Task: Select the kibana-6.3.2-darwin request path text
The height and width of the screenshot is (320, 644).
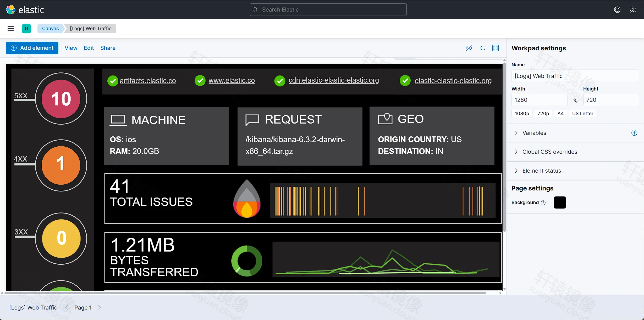Action: (x=295, y=145)
